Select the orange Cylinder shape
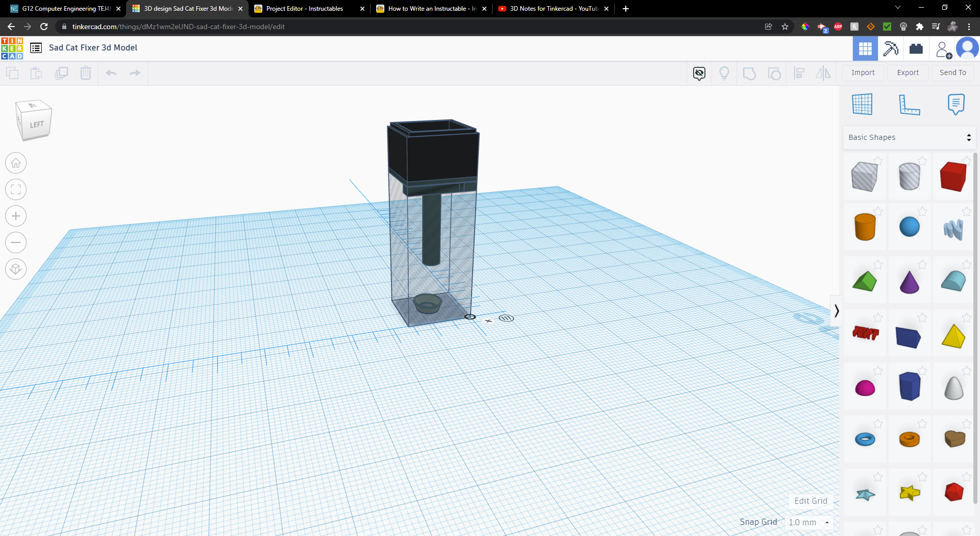 865,227
